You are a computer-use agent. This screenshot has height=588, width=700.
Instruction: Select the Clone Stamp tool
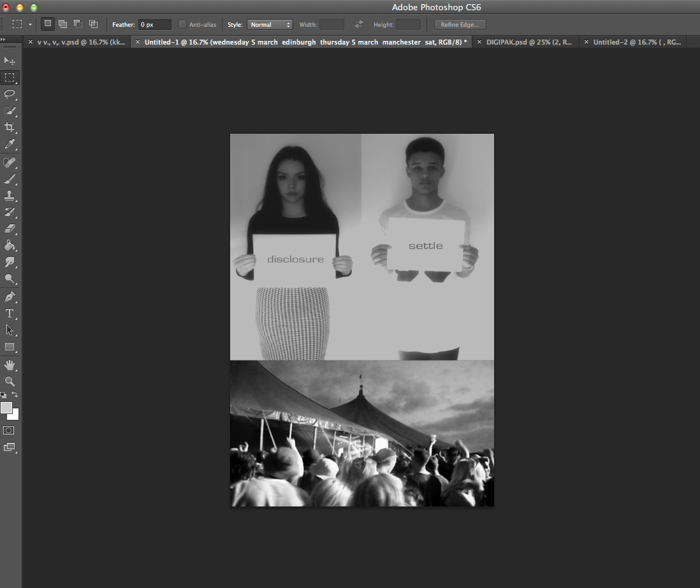click(10, 196)
